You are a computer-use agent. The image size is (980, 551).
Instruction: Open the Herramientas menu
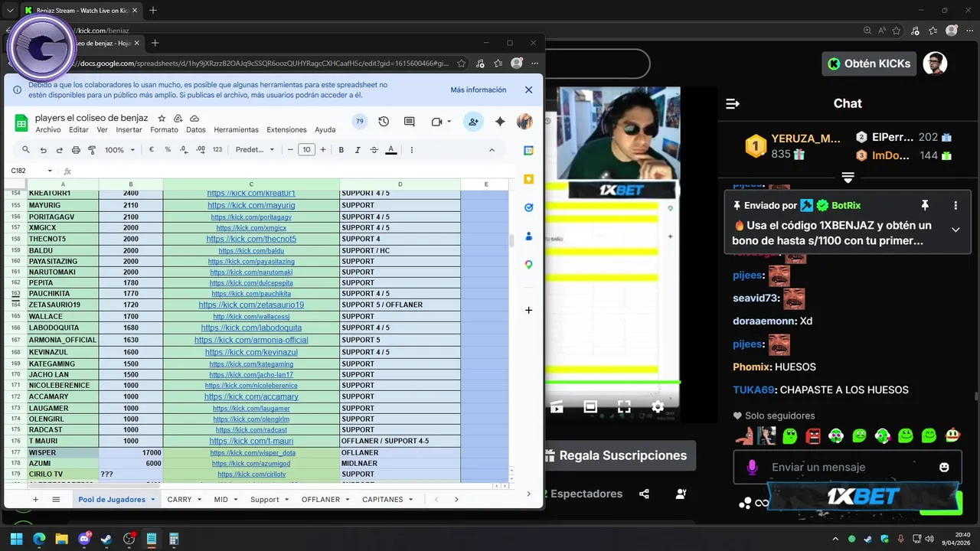[237, 129]
